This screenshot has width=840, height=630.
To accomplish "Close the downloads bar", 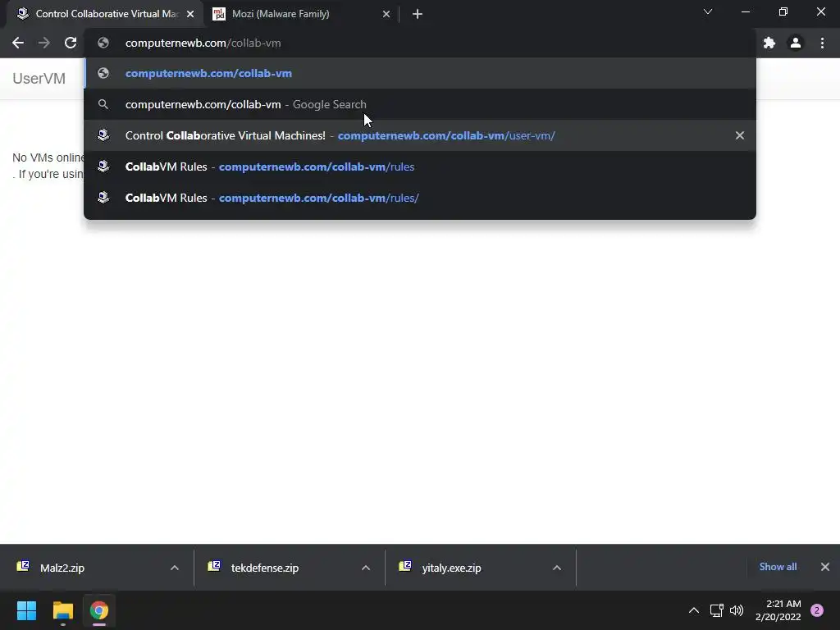I will [x=825, y=567].
